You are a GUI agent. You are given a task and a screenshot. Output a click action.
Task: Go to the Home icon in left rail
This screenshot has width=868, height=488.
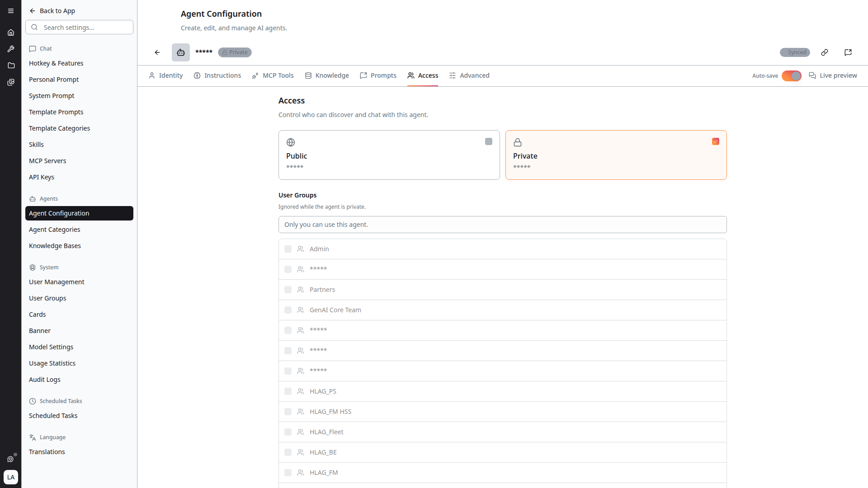pos(11,33)
